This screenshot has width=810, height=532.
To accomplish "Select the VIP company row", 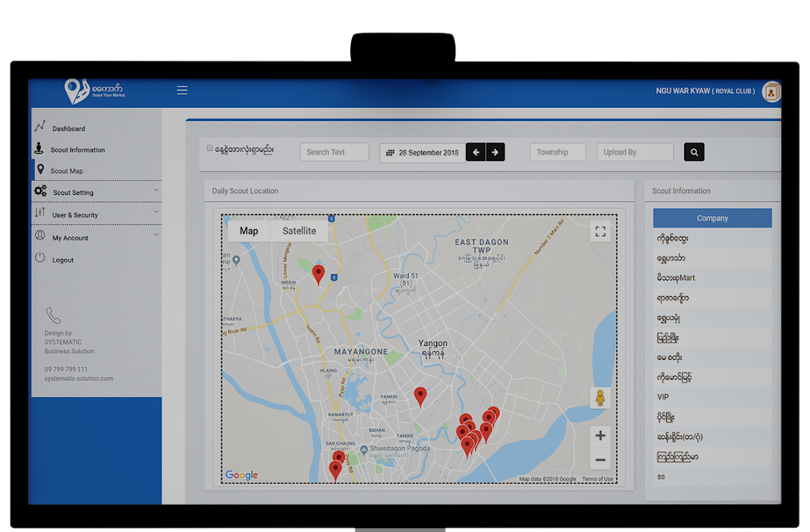I will [712, 397].
